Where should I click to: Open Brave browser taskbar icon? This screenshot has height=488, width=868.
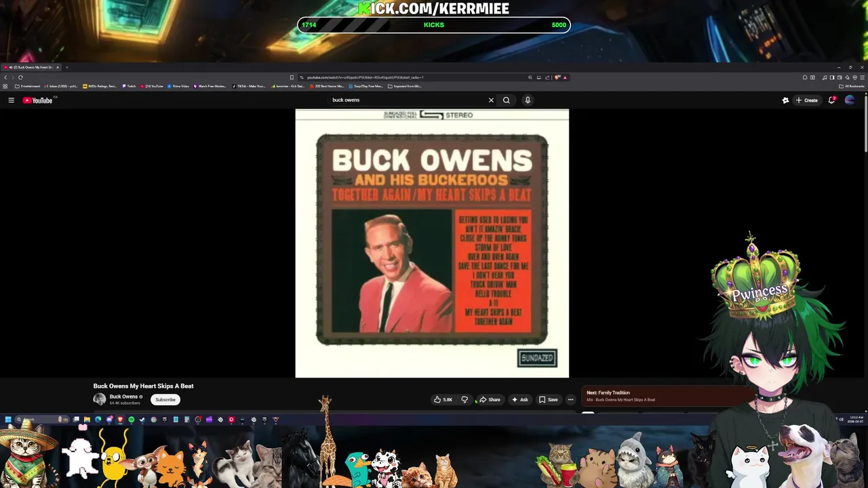[x=120, y=420]
